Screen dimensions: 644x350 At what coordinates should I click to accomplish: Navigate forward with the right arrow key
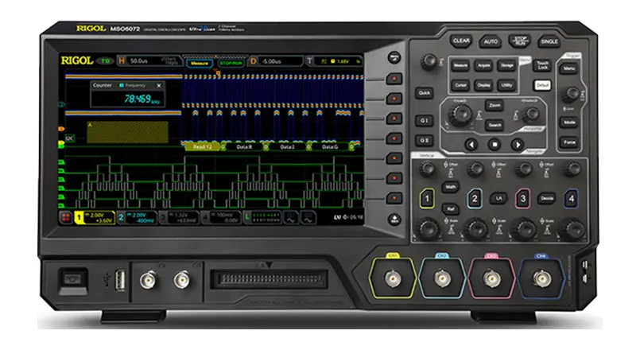[x=518, y=145]
